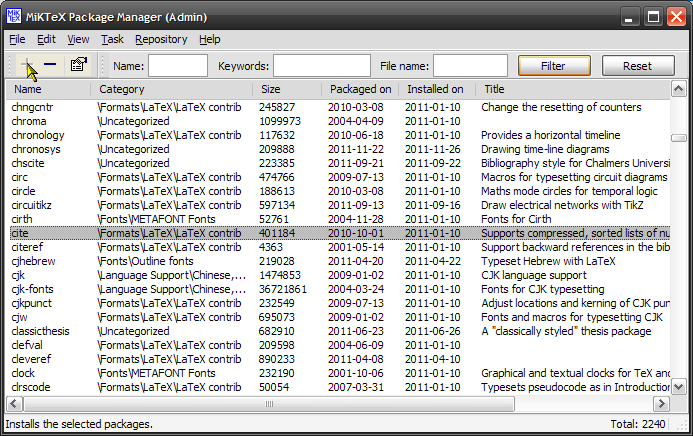
Task: Sort by the Name column header
Action: [x=48, y=89]
